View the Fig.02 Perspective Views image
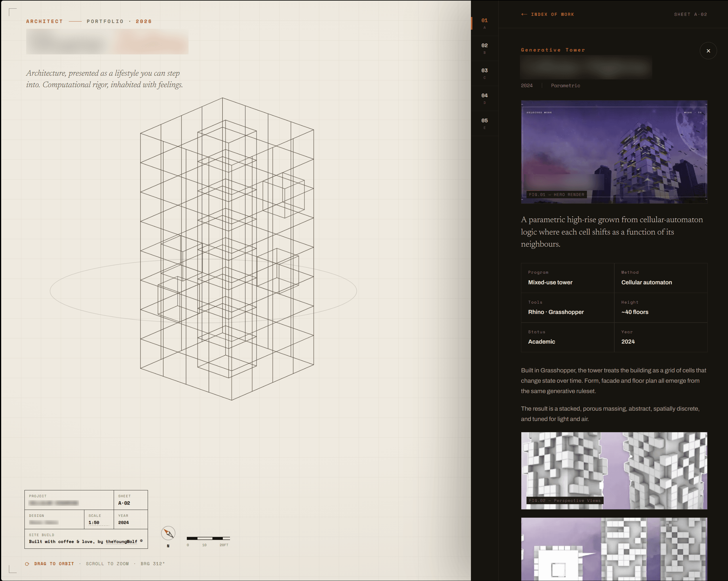The height and width of the screenshot is (581, 728). tap(614, 470)
